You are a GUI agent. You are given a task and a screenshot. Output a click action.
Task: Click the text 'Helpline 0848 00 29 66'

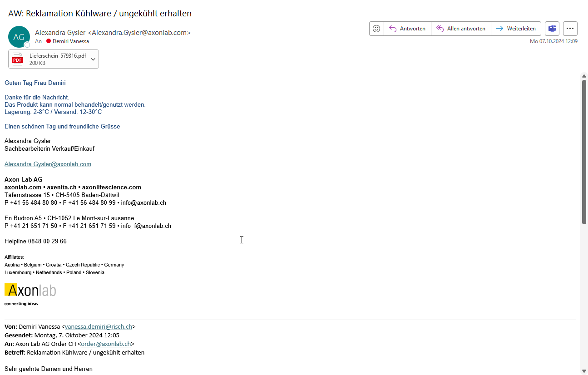[35, 241]
